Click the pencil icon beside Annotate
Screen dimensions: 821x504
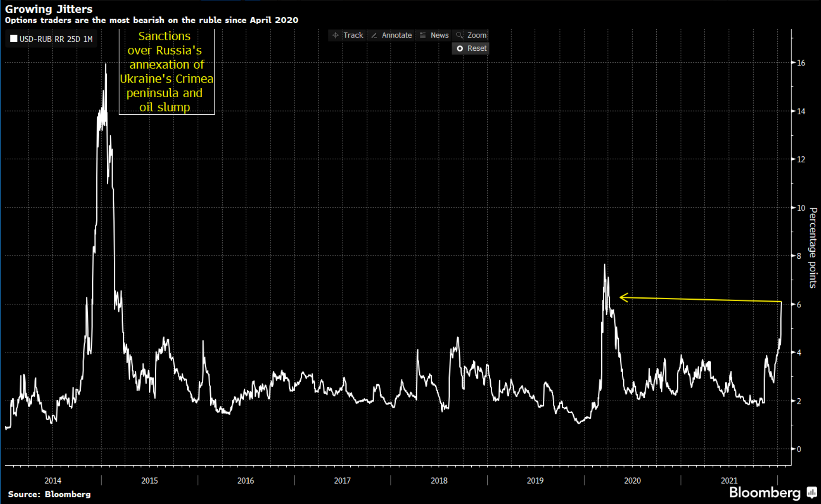(x=374, y=36)
